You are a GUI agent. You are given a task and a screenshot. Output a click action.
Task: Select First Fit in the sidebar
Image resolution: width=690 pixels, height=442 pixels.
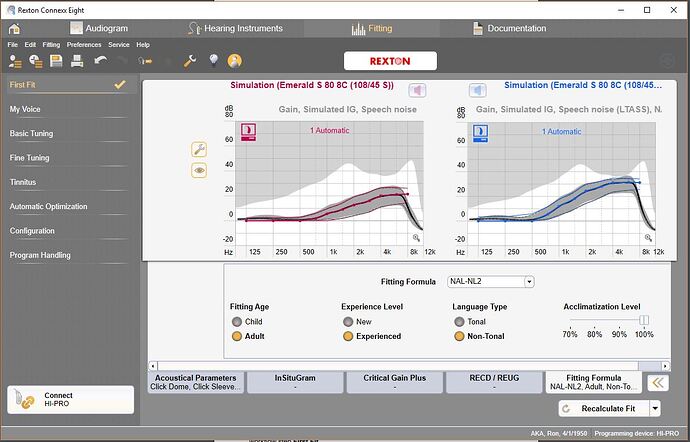point(68,85)
